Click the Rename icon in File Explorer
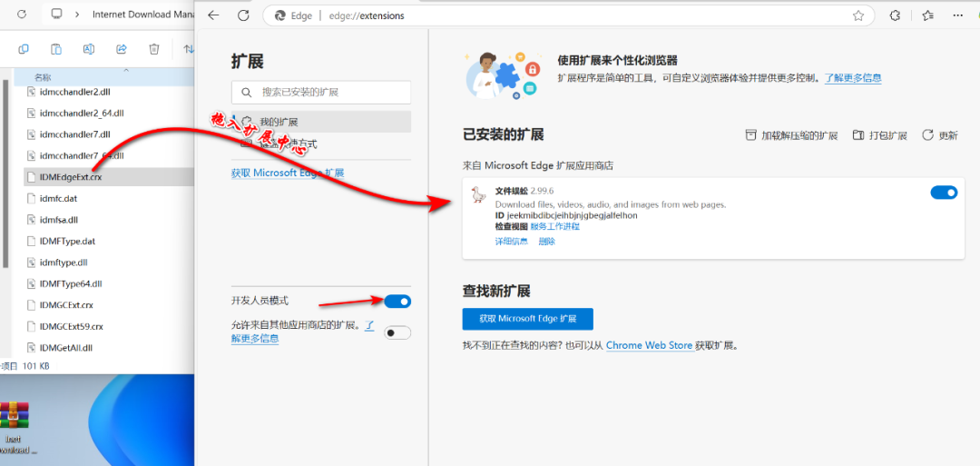The width and height of the screenshot is (980, 466). [x=89, y=49]
